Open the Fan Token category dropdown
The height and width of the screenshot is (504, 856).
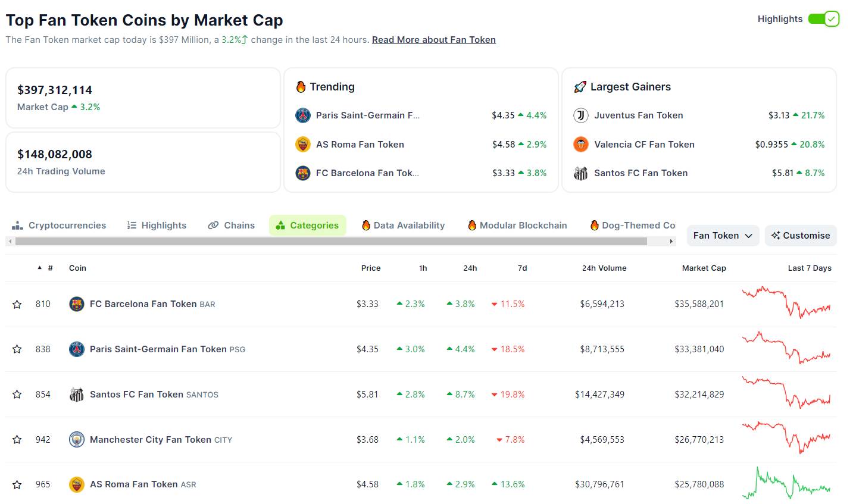coord(723,236)
